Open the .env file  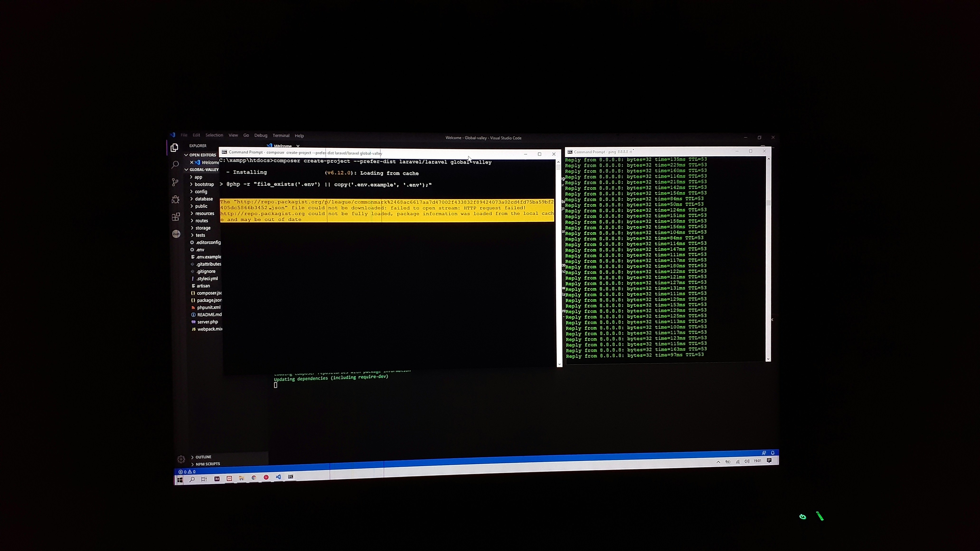coord(200,249)
